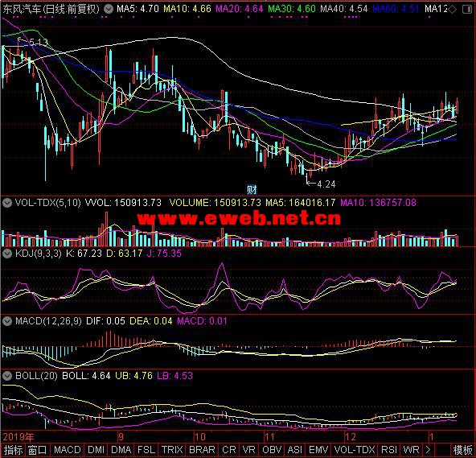Click the 窗口 button in bottom bar

tap(37, 450)
